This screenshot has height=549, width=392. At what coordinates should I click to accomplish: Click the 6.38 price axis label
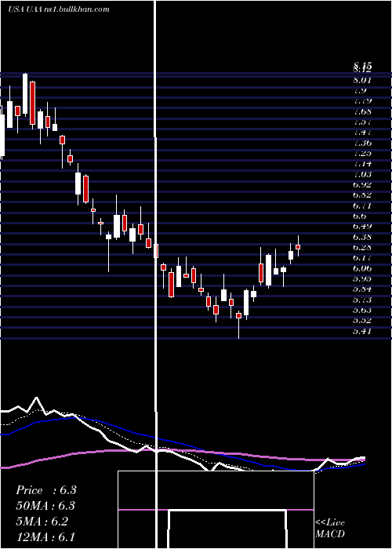pos(362,237)
